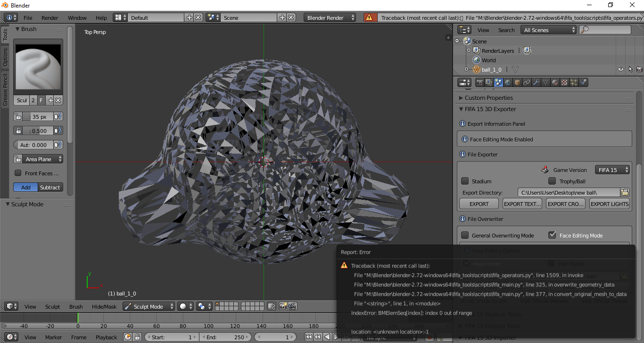
Task: Collapse the Scene tree node
Action: (x=457, y=41)
